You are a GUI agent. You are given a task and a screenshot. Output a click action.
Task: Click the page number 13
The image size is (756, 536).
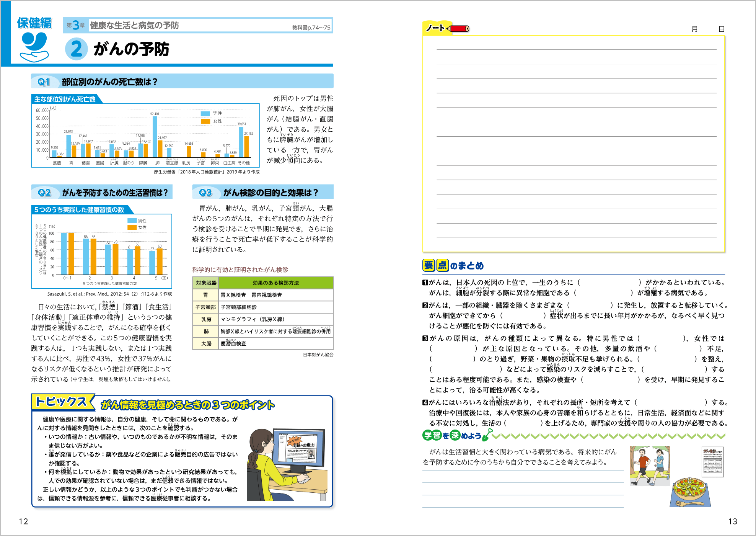pos(732,521)
